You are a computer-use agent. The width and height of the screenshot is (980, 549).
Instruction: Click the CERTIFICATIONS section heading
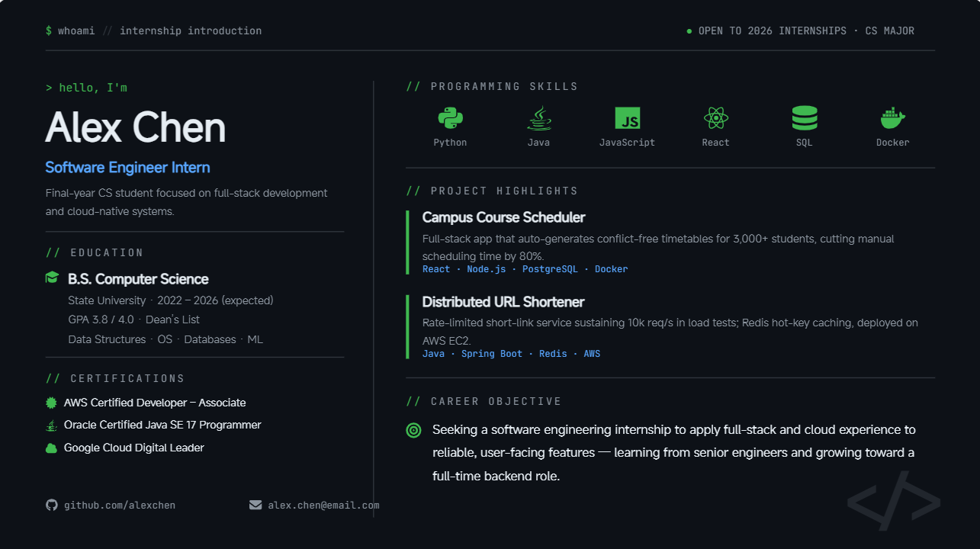(127, 378)
